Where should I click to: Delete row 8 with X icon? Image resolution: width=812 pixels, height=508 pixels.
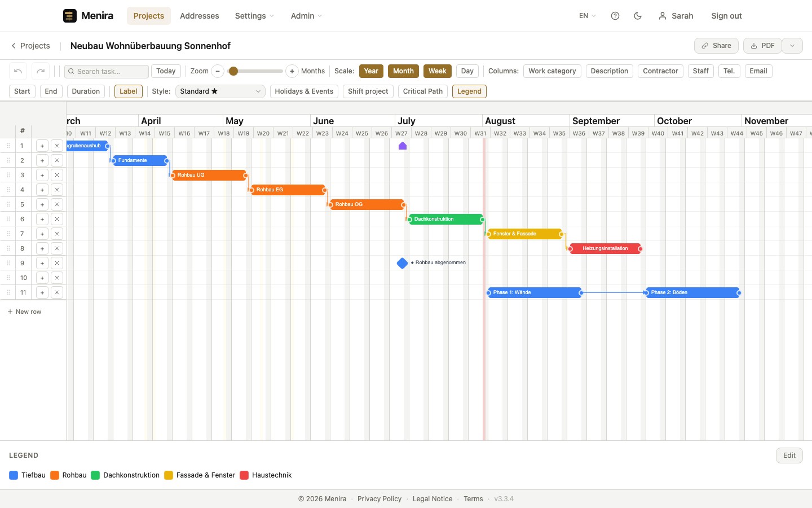tap(57, 248)
